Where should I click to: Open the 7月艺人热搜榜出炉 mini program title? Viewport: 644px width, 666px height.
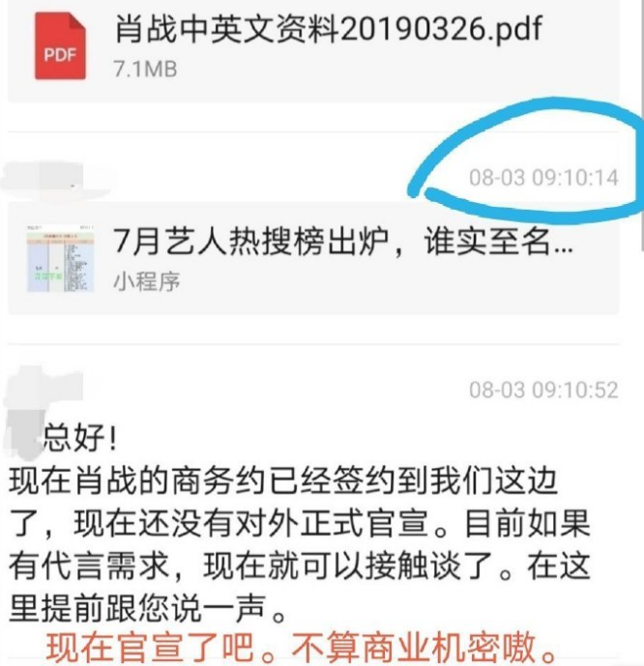343,242
